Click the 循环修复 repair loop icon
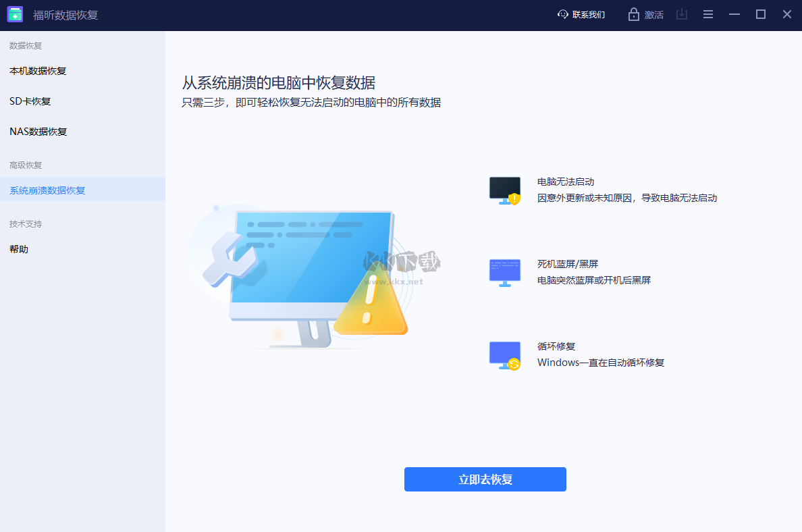 click(x=504, y=354)
